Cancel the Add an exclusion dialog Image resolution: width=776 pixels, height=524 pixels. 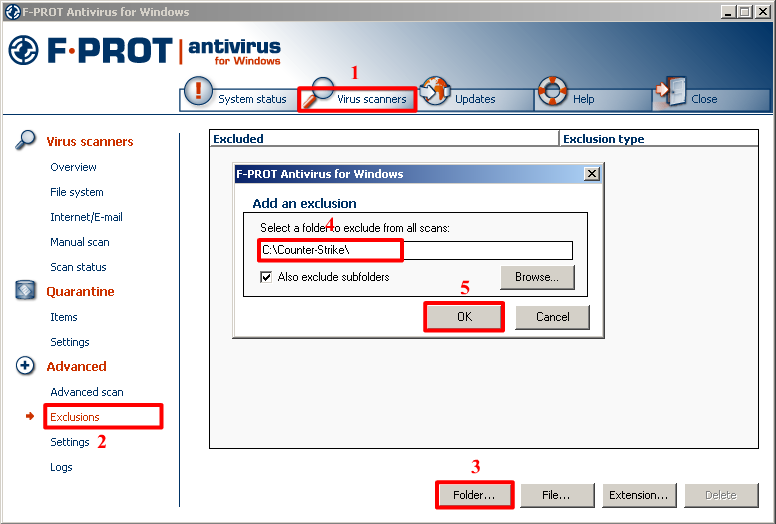tap(552, 317)
